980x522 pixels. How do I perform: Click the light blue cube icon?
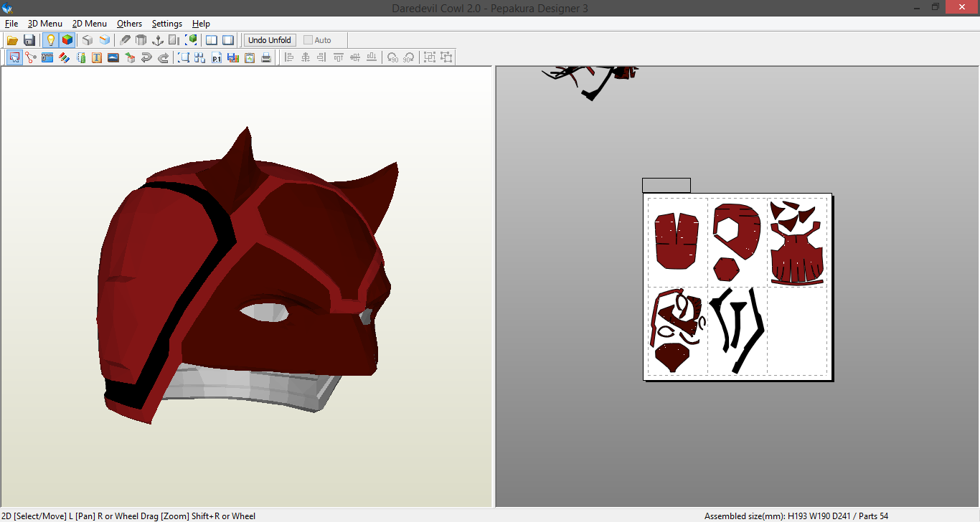[105, 40]
